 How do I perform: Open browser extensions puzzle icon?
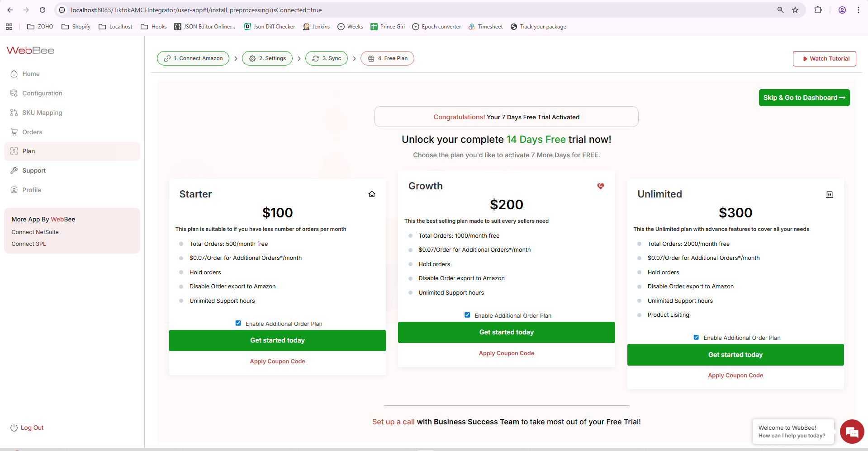pyautogui.click(x=818, y=10)
